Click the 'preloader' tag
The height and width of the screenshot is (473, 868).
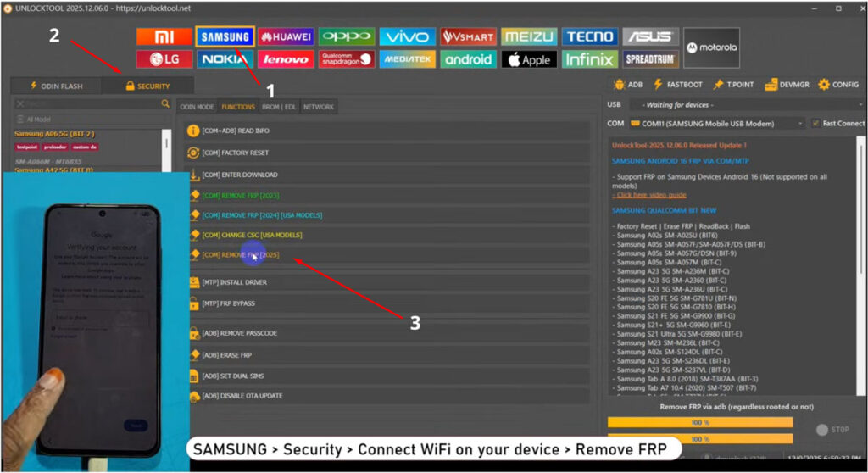pos(55,147)
